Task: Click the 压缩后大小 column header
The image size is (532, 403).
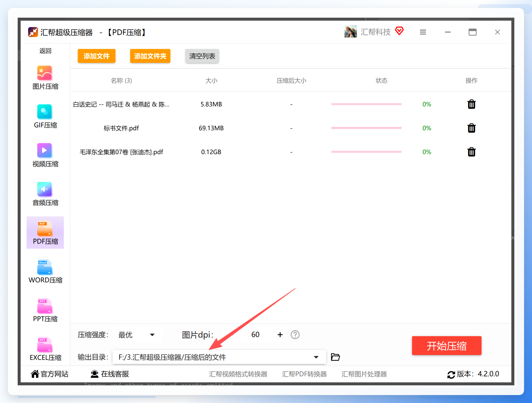Action: pyautogui.click(x=291, y=81)
